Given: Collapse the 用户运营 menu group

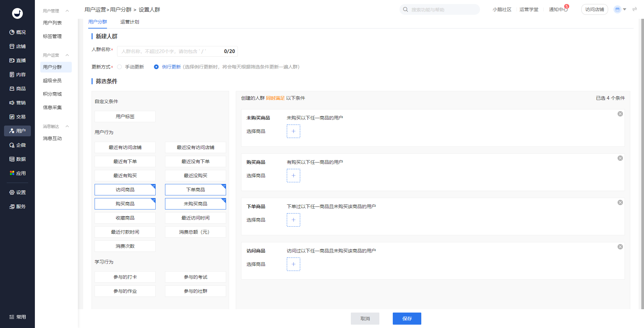Looking at the screenshot, I should (x=67, y=55).
